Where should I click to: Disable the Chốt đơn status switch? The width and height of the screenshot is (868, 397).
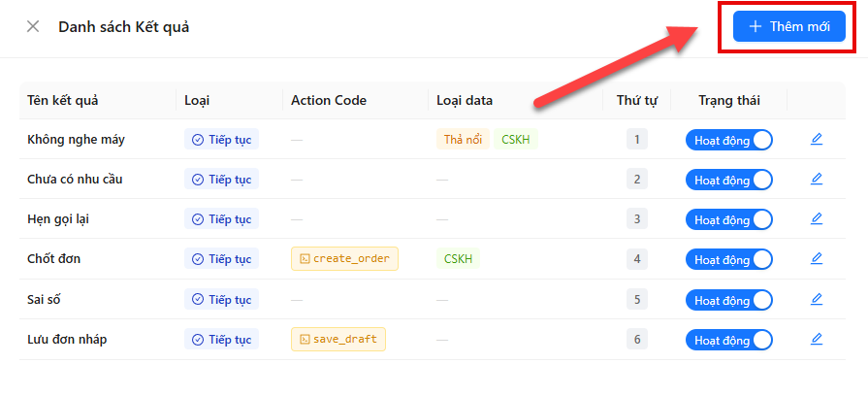coord(728,259)
